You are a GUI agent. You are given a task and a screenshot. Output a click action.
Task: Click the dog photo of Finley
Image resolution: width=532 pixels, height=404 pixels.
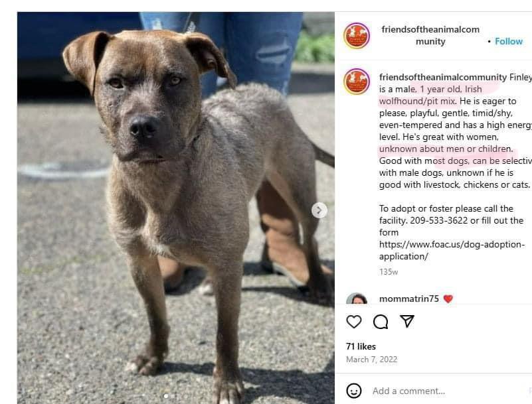point(176,208)
